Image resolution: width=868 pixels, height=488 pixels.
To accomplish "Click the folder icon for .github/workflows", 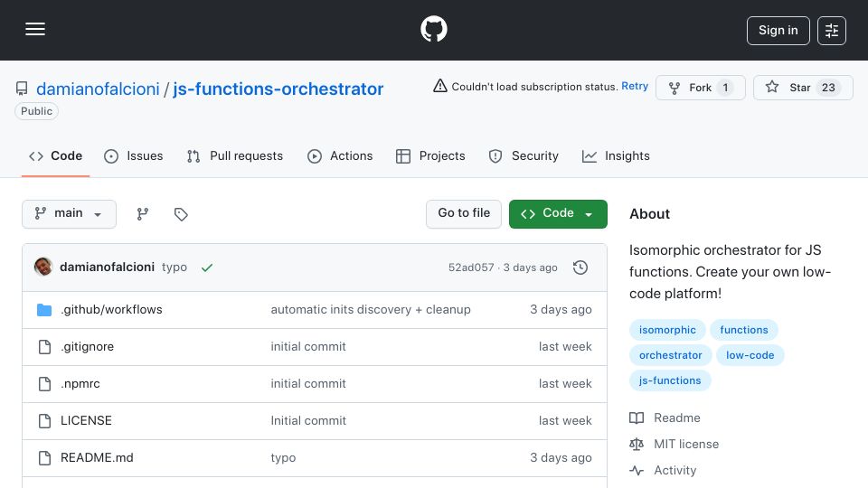I will click(x=44, y=310).
